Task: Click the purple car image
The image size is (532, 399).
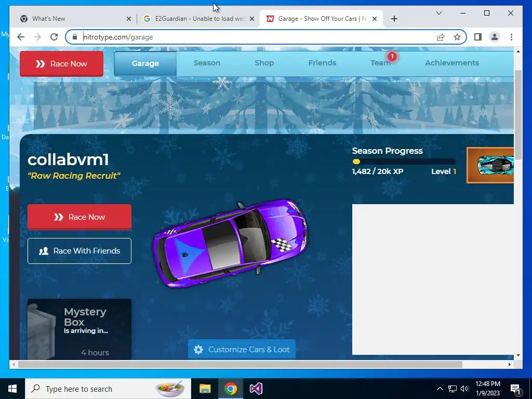Action: point(231,243)
